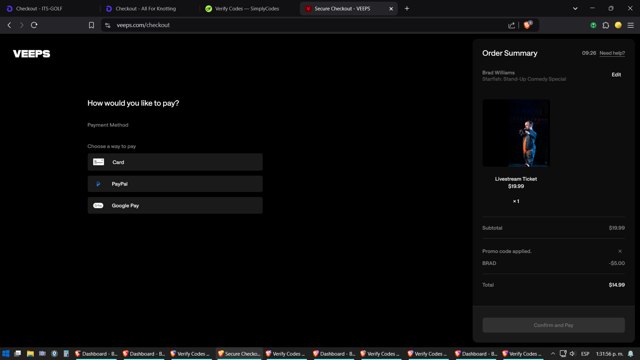Remove the applied BRAD promo code

point(620,251)
